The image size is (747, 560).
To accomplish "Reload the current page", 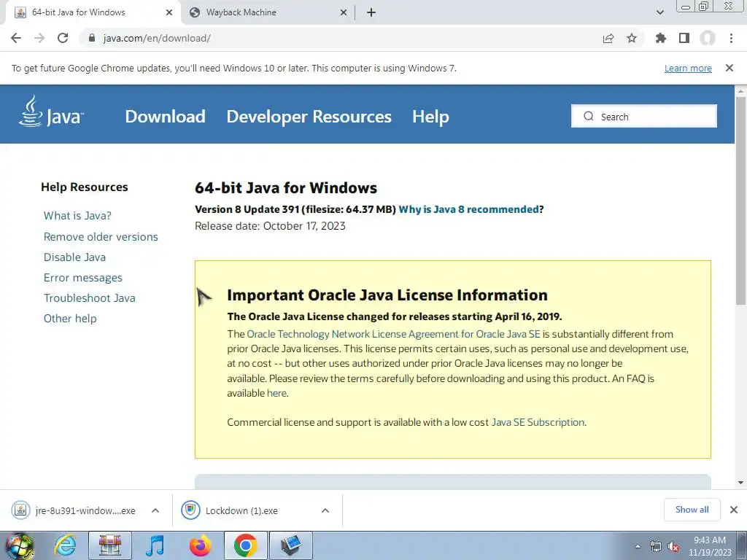I will click(63, 38).
